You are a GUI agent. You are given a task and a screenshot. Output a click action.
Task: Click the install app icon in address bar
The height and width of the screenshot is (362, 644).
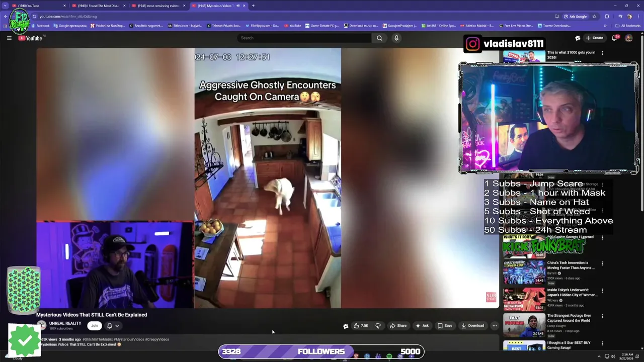point(556,16)
